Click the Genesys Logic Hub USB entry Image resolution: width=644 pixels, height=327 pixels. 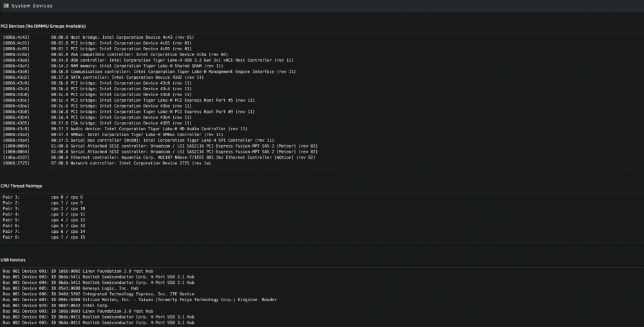(71, 288)
